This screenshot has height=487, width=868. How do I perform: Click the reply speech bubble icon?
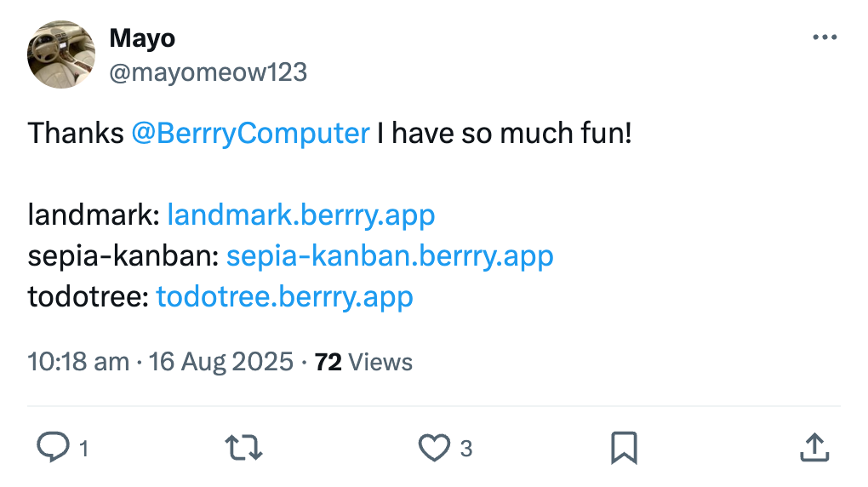pyautogui.click(x=52, y=447)
